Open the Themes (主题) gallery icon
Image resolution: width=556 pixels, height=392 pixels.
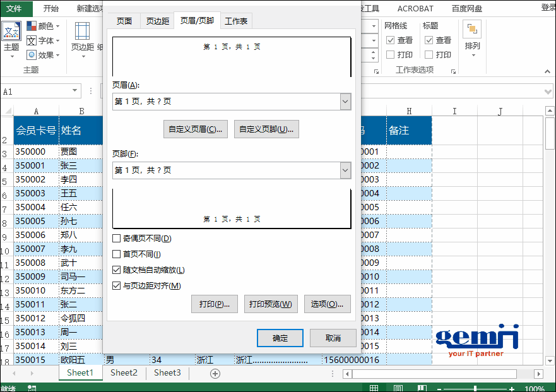pyautogui.click(x=11, y=32)
